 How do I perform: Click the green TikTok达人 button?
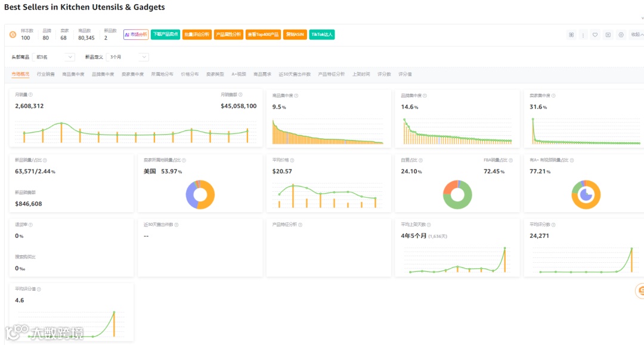tap(321, 35)
